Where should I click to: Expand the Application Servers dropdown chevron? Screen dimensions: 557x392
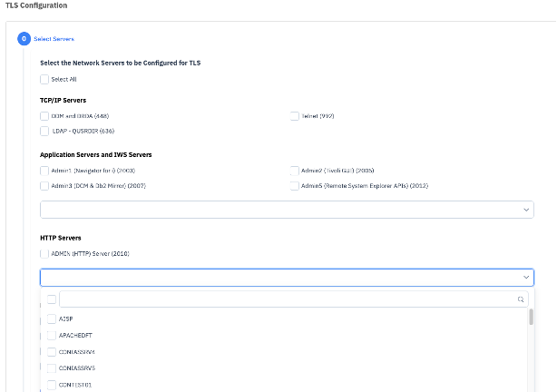(526, 210)
